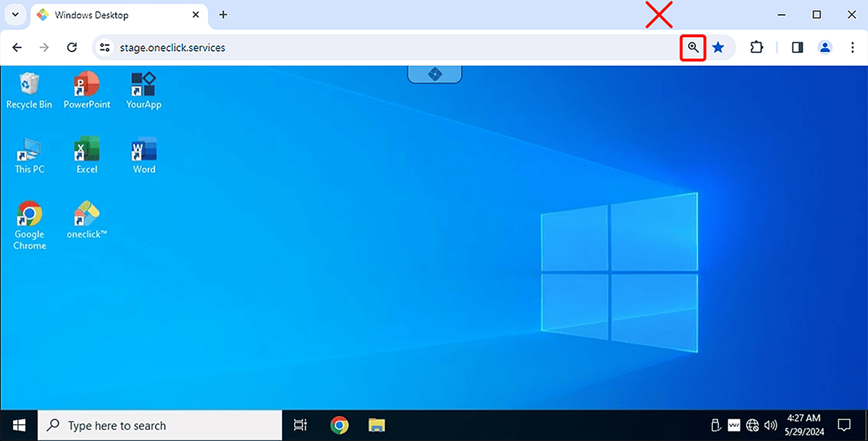The image size is (868, 441).
Task: Click the taskbar search box
Action: point(160,425)
